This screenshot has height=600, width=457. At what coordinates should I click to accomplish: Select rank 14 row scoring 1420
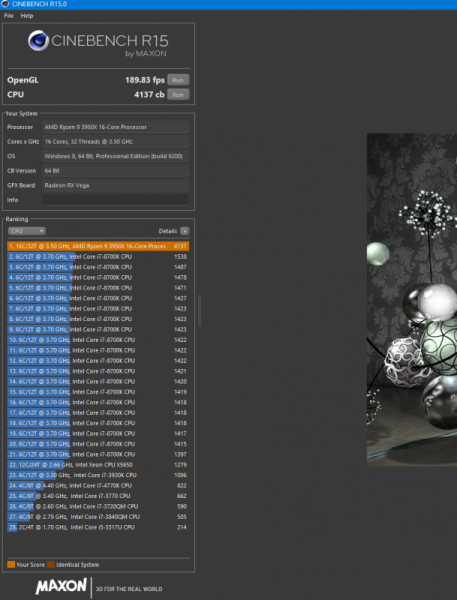[x=98, y=382]
